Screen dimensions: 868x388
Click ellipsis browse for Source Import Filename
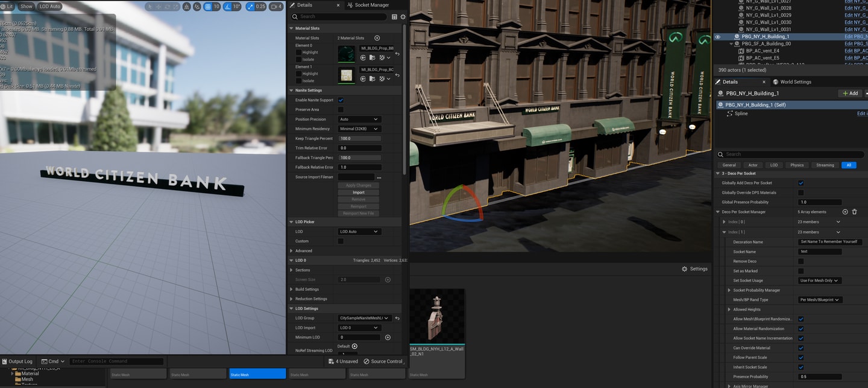click(379, 177)
